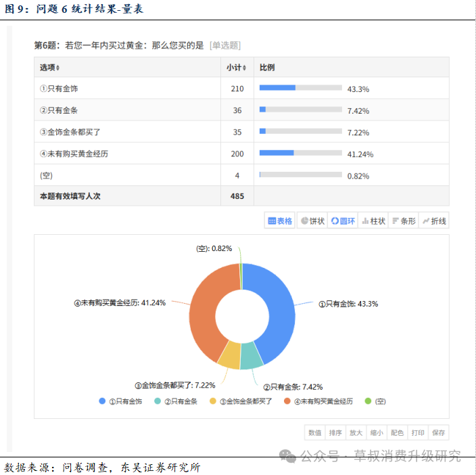The height and width of the screenshot is (475, 476).
Task: Click the 0.82% proportion bar
Action: (x=300, y=175)
